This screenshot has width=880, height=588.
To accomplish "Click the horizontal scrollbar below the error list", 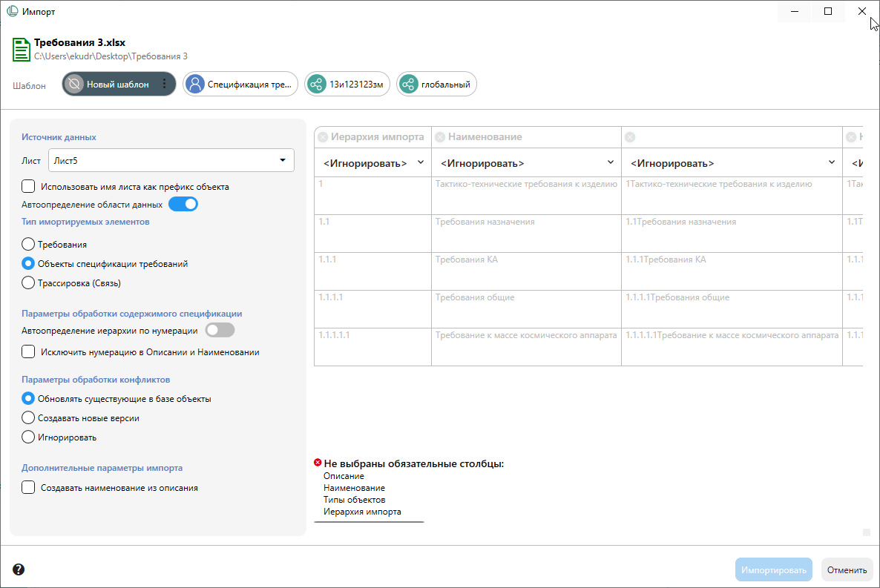I will pos(370,522).
